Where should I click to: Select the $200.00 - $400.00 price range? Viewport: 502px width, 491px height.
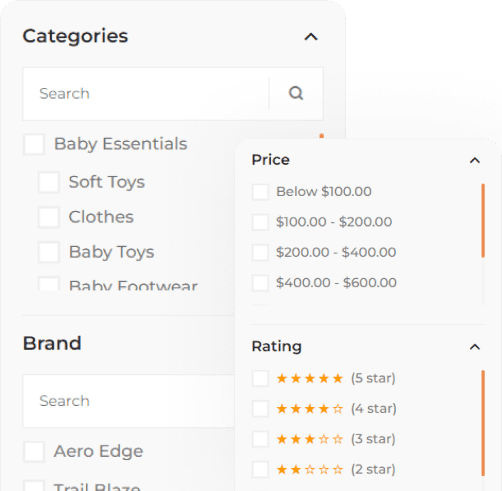tap(260, 253)
